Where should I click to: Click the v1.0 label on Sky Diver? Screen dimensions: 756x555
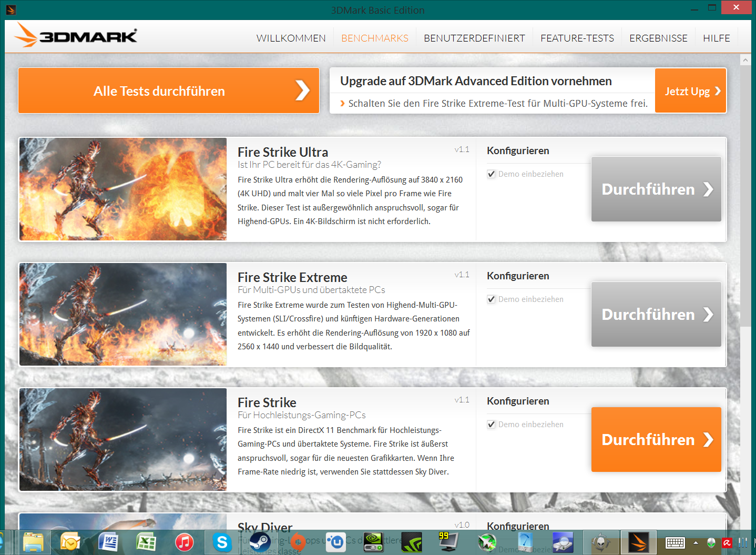[462, 525]
